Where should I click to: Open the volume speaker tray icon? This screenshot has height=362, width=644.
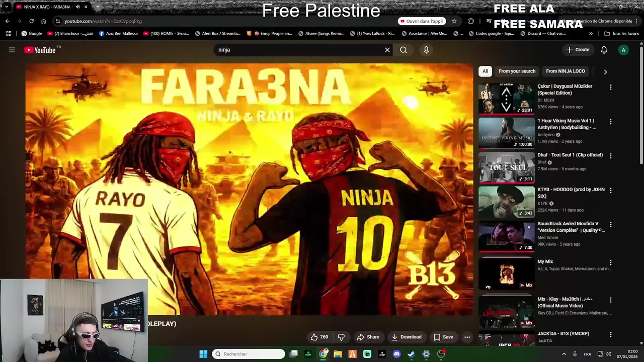pyautogui.click(x=608, y=354)
